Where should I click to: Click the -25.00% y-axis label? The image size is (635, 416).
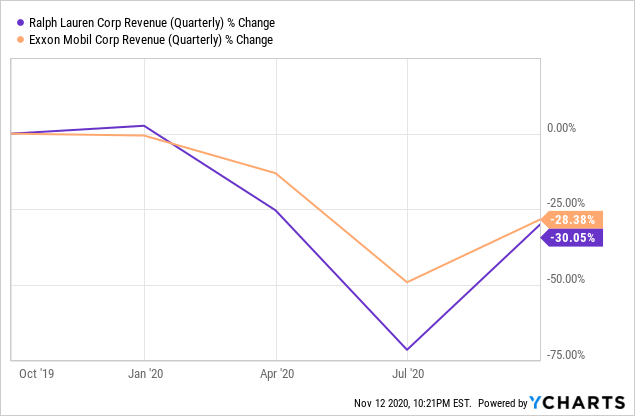click(x=566, y=203)
